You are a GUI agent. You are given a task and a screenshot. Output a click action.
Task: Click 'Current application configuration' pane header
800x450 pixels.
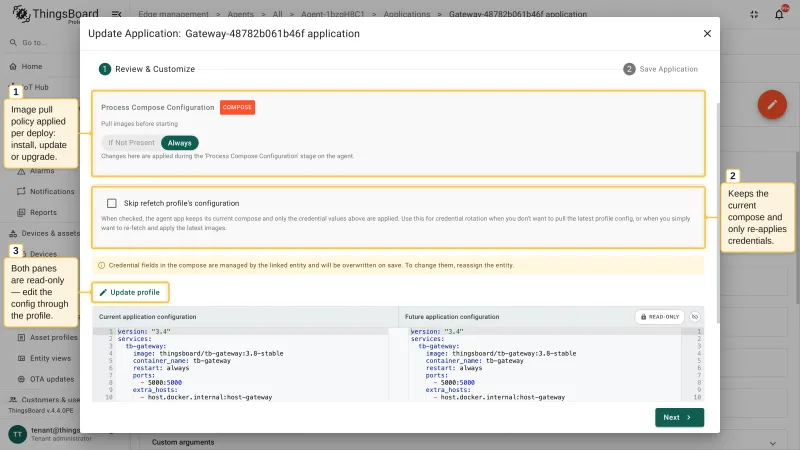pyautogui.click(x=147, y=317)
